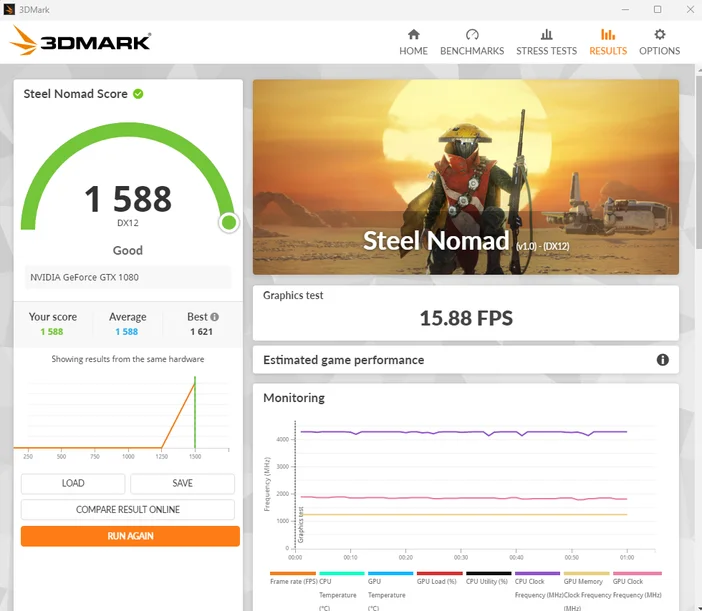Toggle the CPU Utility (%) legend swatch

pyautogui.click(x=488, y=573)
